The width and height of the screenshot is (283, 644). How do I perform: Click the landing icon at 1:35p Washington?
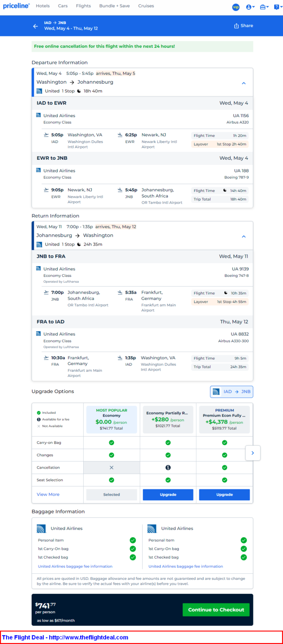[x=120, y=357]
